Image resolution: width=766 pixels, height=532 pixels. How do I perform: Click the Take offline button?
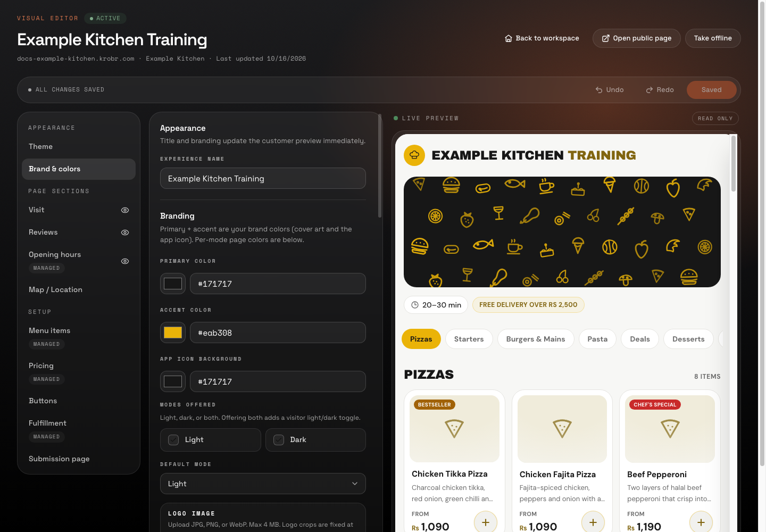point(713,38)
